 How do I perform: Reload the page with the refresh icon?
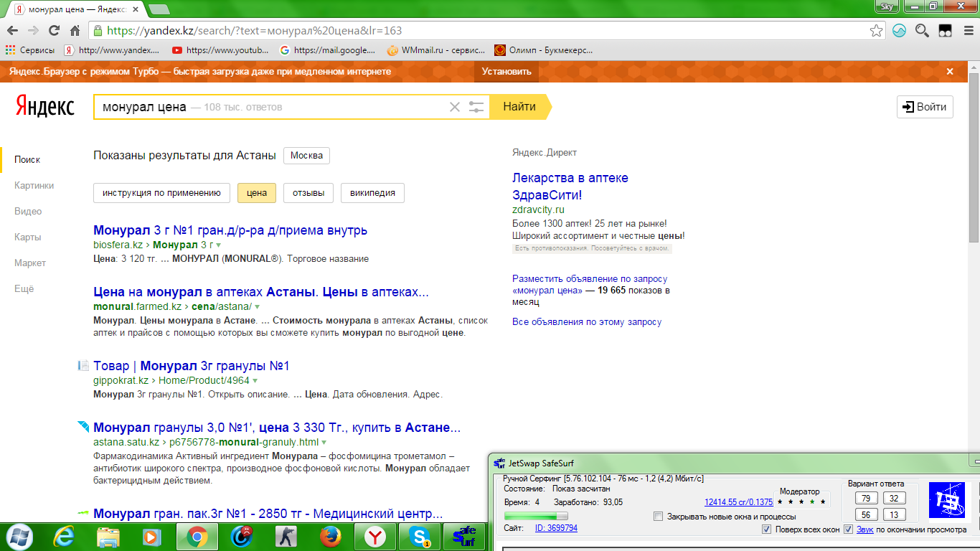coord(54,31)
